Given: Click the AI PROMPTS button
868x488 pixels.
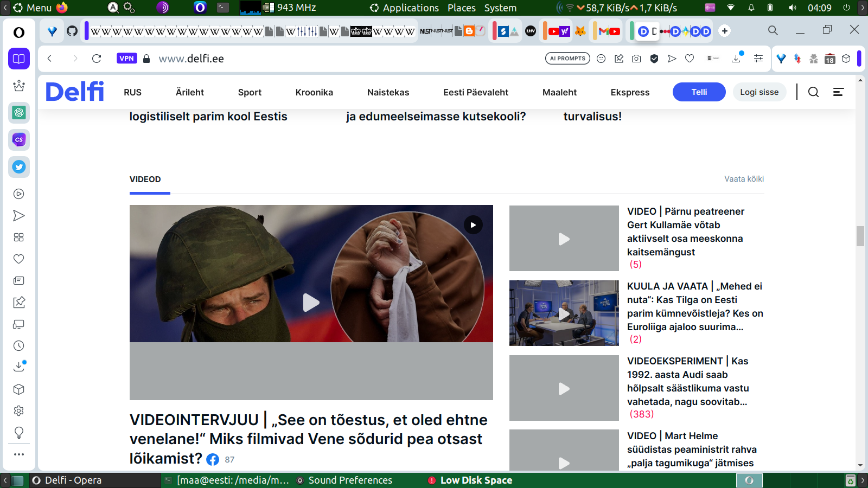Looking at the screenshot, I should tap(567, 59).
